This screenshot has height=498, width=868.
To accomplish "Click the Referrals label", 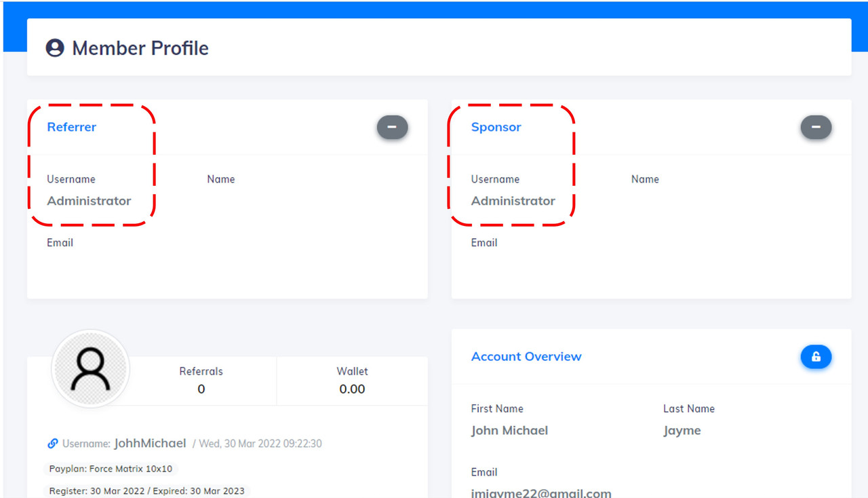I will [201, 371].
